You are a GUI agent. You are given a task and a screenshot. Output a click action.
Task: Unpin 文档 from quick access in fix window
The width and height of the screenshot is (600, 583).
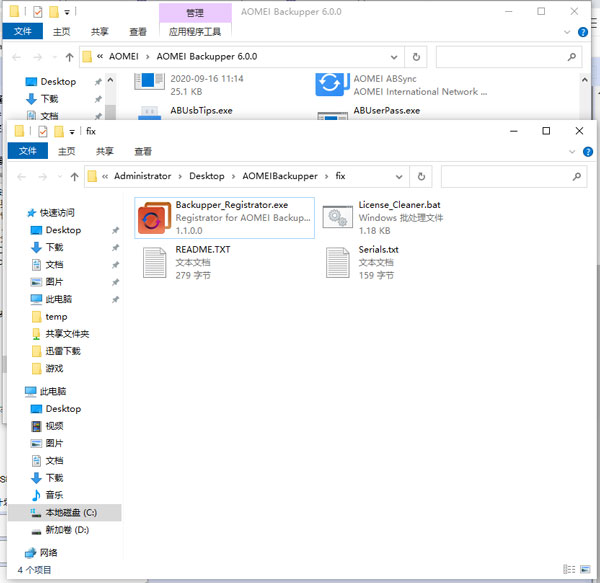tap(115, 265)
